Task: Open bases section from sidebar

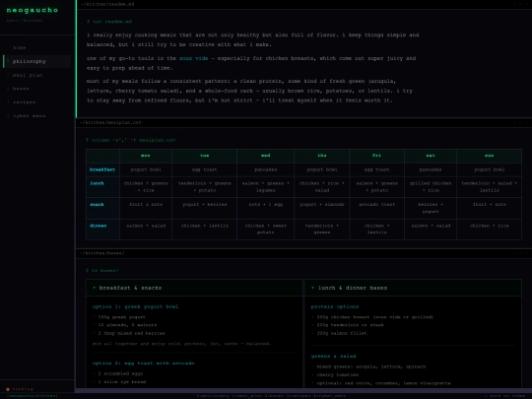Action: [37, 89]
